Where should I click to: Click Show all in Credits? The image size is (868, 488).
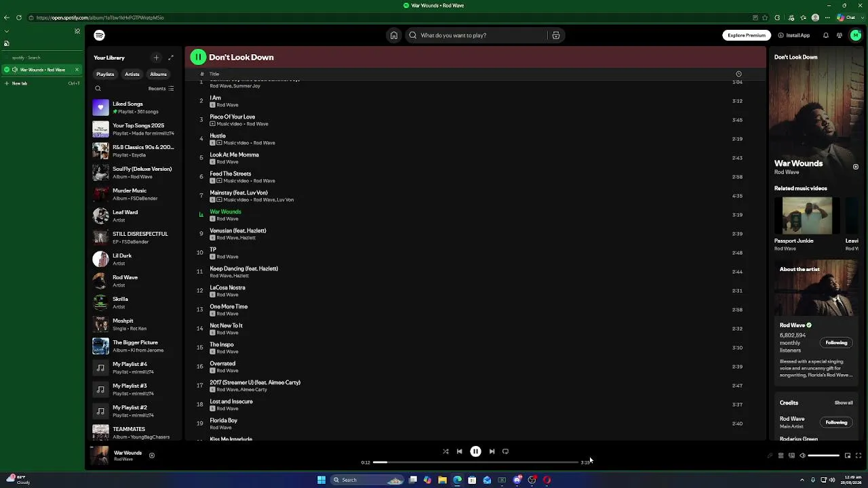coord(844,403)
